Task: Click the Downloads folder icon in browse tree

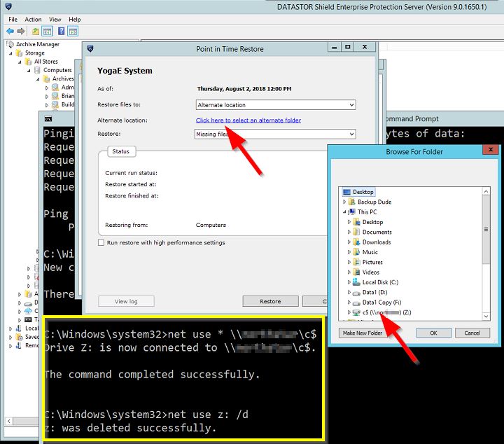Action: click(x=356, y=242)
